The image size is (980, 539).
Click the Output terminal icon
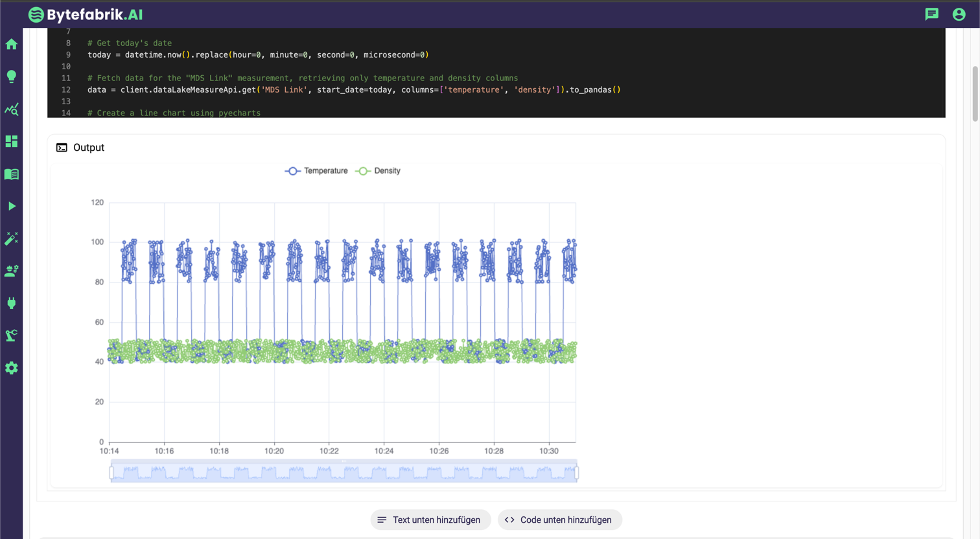click(x=62, y=148)
